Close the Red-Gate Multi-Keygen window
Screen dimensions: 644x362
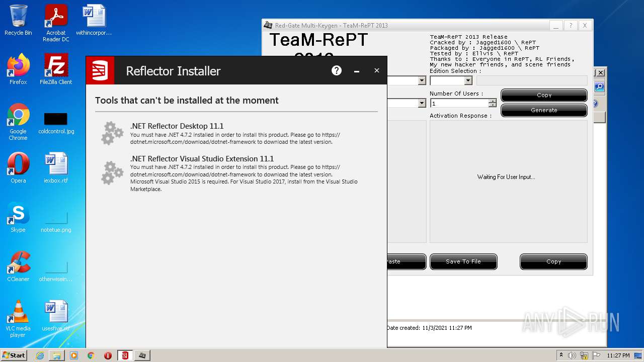click(x=585, y=25)
